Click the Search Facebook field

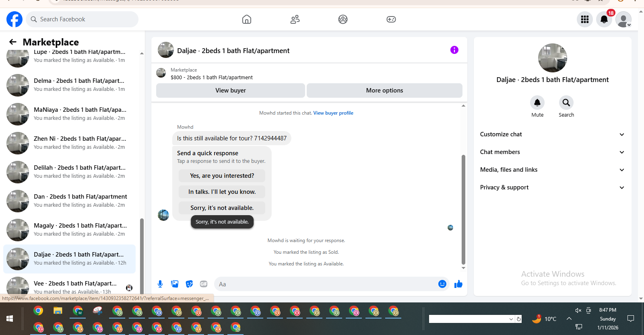click(x=82, y=19)
